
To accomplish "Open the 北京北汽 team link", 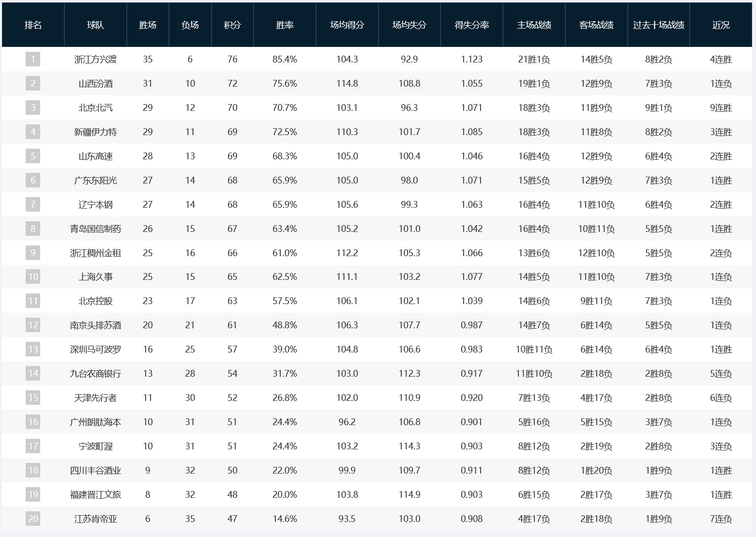I will coord(95,107).
